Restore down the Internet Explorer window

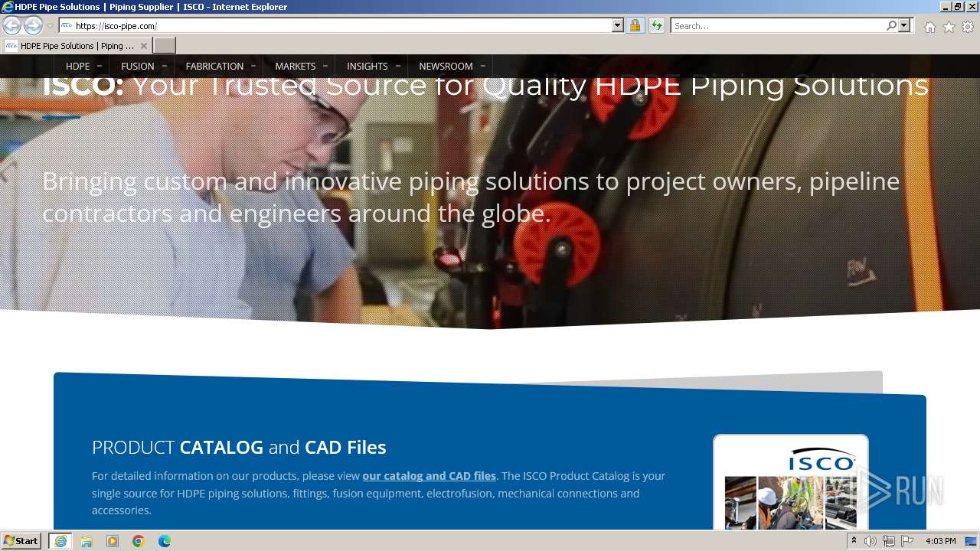[x=958, y=7]
